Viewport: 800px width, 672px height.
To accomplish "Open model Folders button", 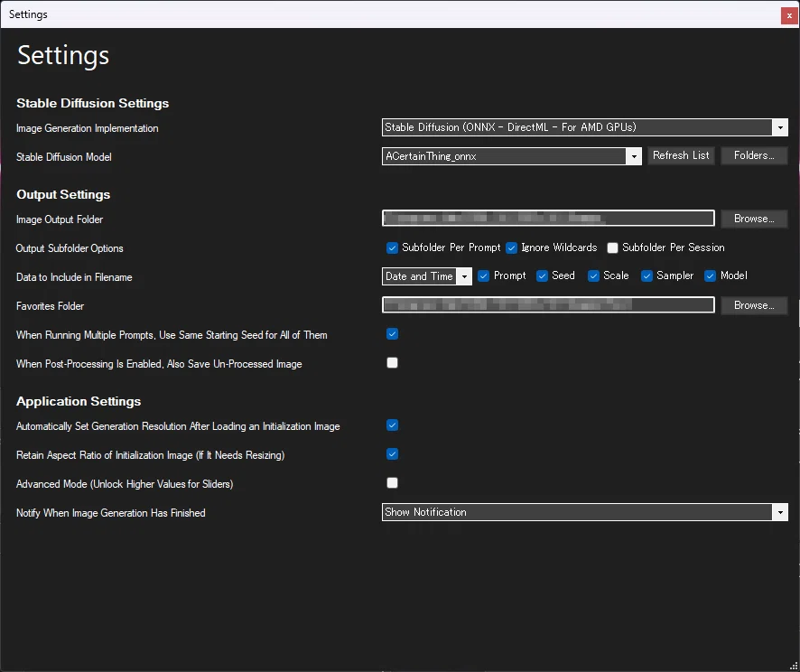I will click(x=754, y=155).
